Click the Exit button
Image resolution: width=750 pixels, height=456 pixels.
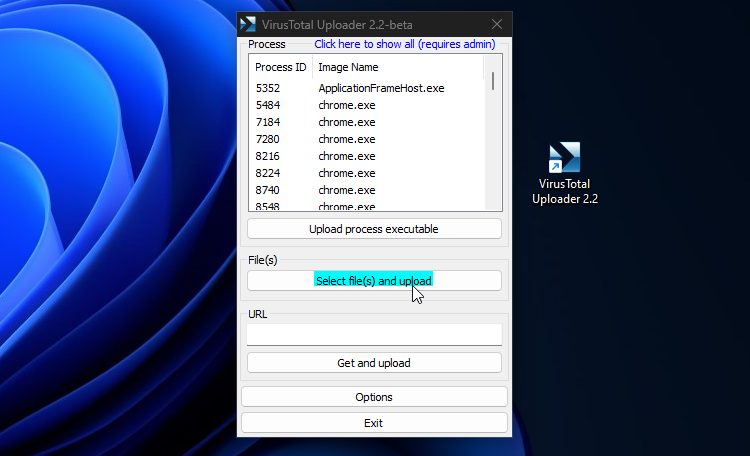[374, 423]
